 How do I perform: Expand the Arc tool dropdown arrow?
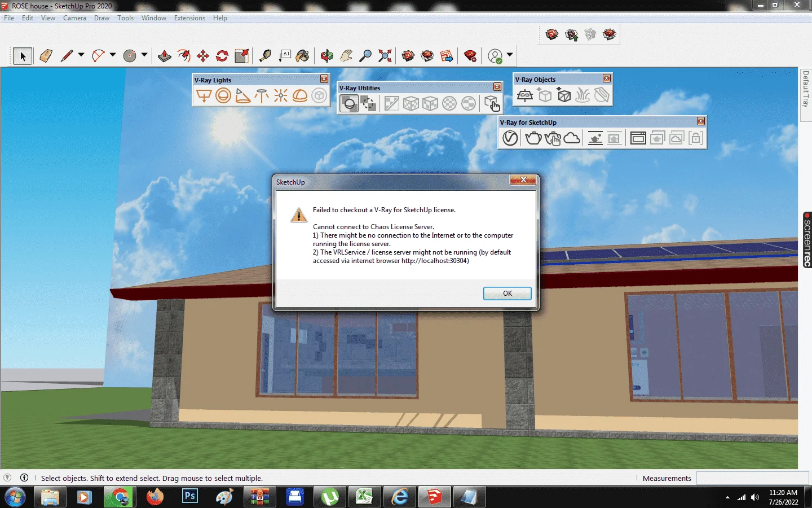(x=113, y=55)
